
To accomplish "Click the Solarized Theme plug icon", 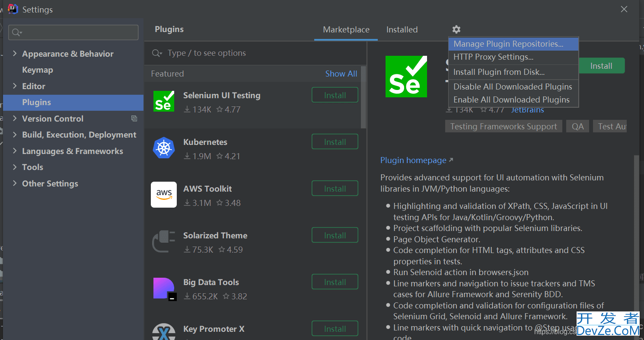I will [164, 241].
